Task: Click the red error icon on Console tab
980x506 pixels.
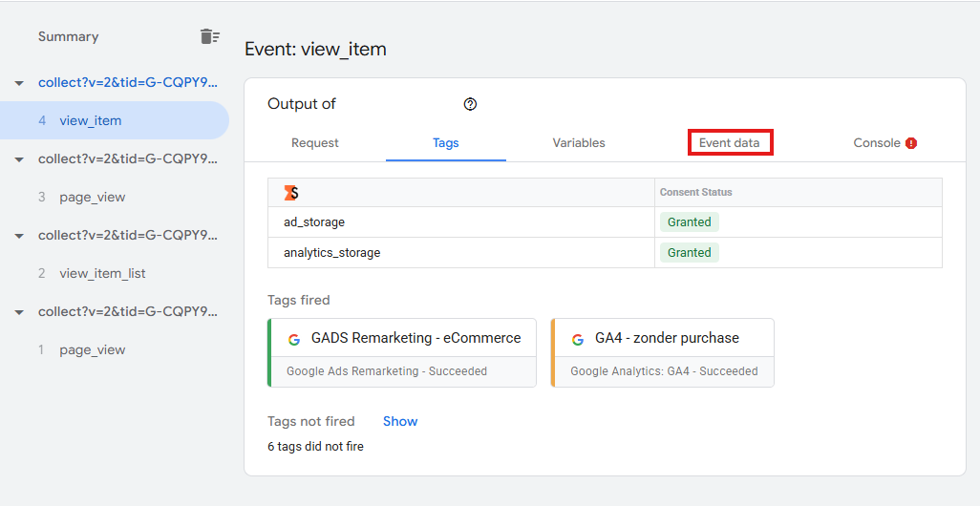Action: click(x=911, y=143)
